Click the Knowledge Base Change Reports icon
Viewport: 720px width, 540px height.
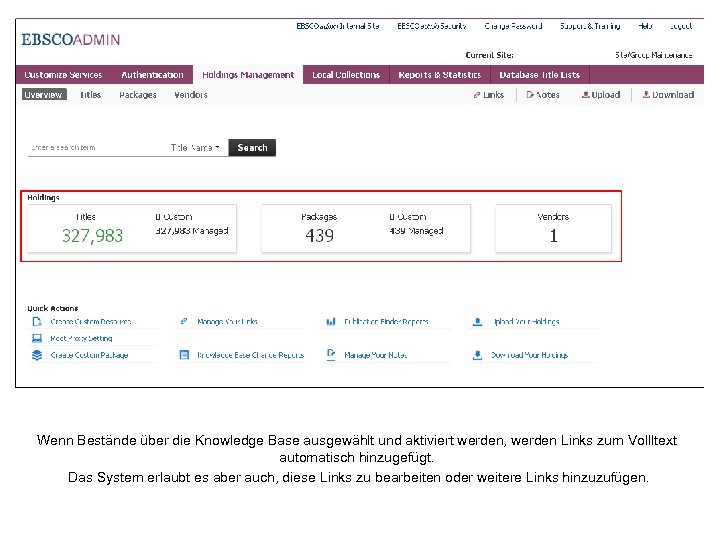click(184, 355)
